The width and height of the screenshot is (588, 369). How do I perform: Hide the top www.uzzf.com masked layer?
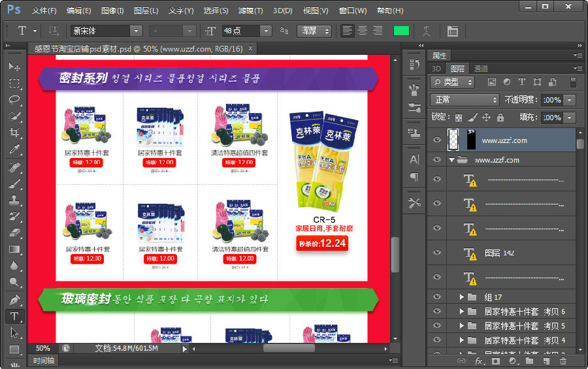437,140
